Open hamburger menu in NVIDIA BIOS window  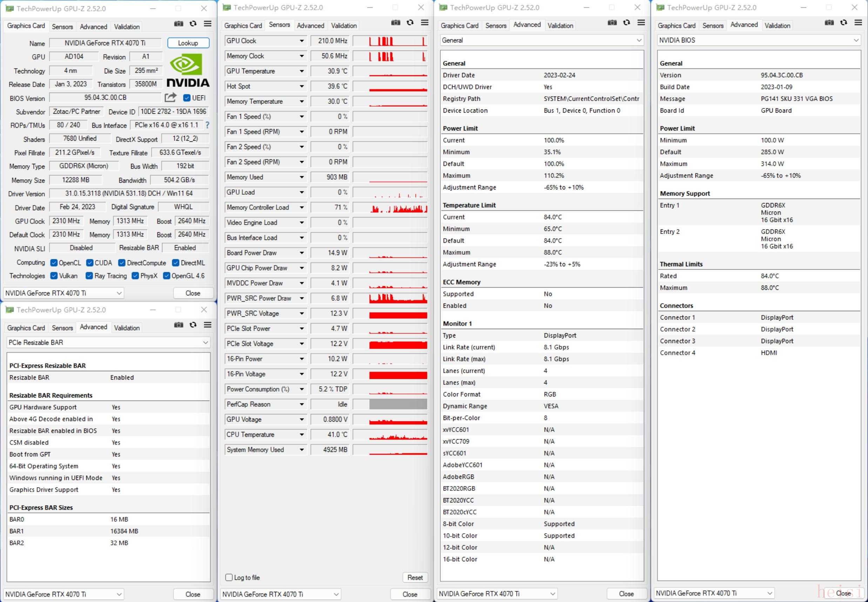click(858, 23)
